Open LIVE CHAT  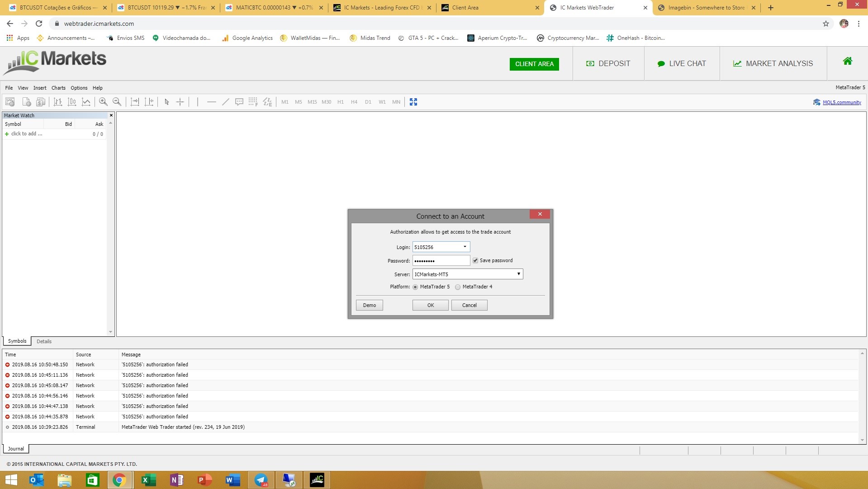pyautogui.click(x=681, y=64)
